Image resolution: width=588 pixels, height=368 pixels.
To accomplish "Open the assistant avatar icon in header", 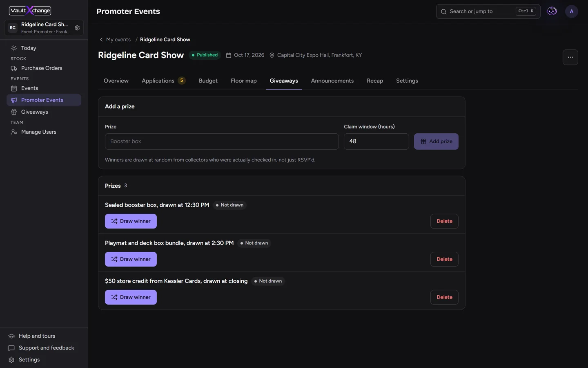I will 552,11.
